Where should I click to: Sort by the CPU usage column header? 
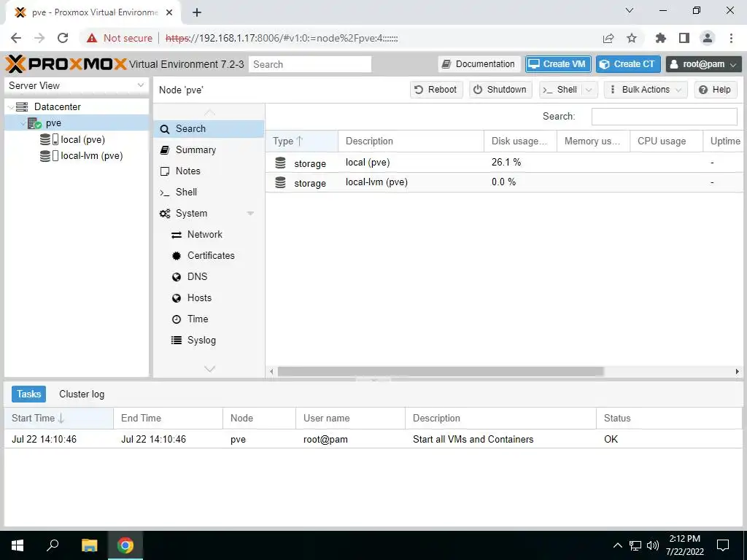pos(667,141)
